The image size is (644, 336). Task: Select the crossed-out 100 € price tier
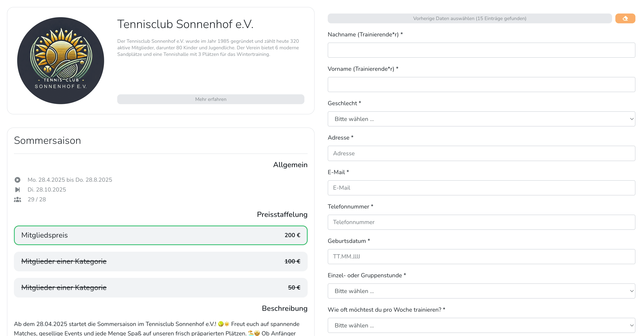pyautogui.click(x=161, y=262)
